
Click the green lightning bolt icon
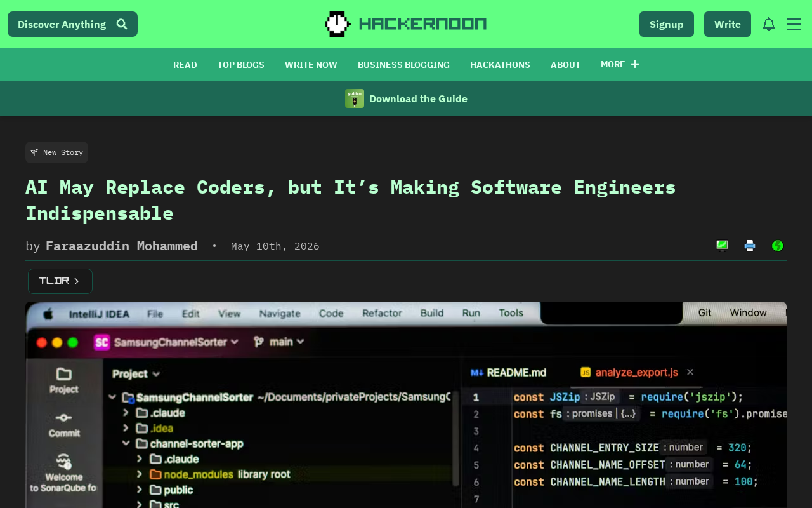[x=778, y=246]
